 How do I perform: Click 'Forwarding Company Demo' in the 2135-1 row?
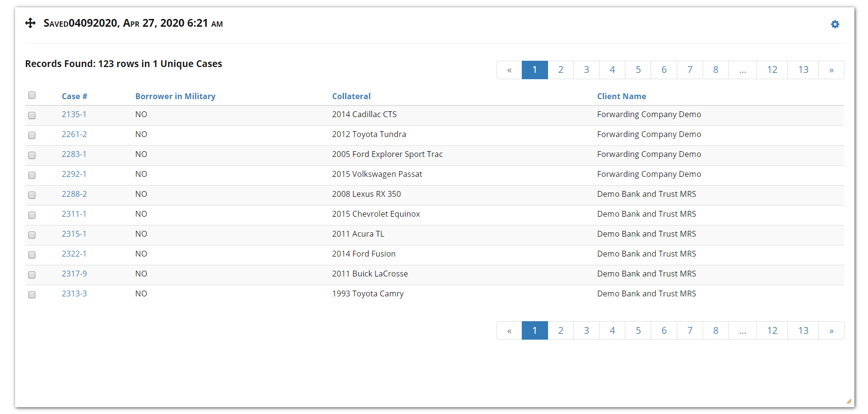649,114
